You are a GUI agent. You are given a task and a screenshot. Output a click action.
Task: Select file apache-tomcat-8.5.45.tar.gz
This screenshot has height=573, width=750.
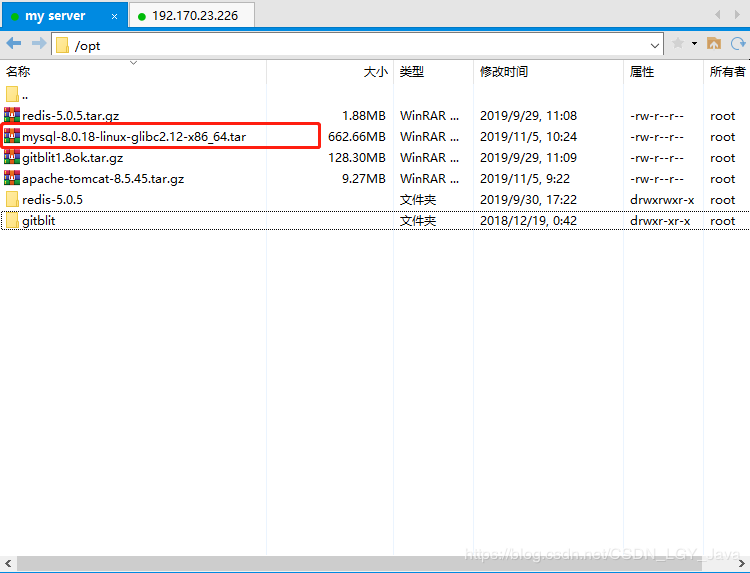coord(103,179)
